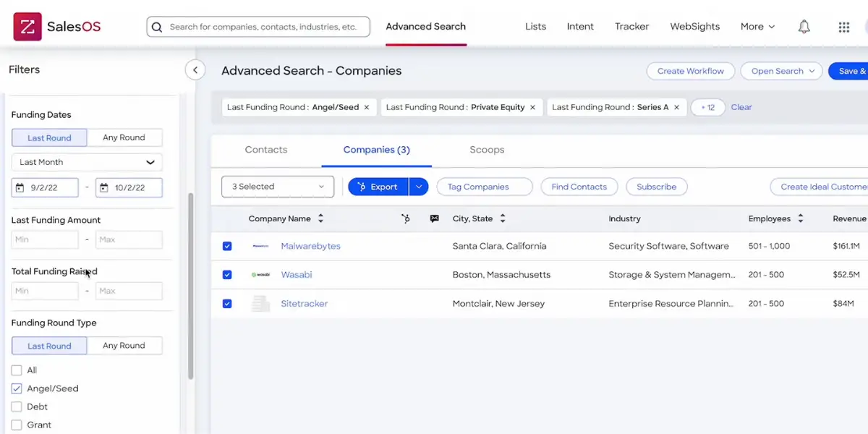Open the Tracker menu item
This screenshot has width=868, height=434.
(632, 27)
